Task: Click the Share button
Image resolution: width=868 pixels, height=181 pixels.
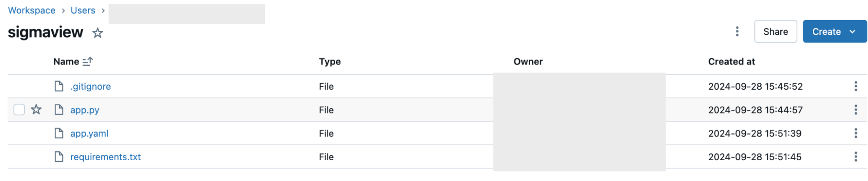Action: (775, 31)
